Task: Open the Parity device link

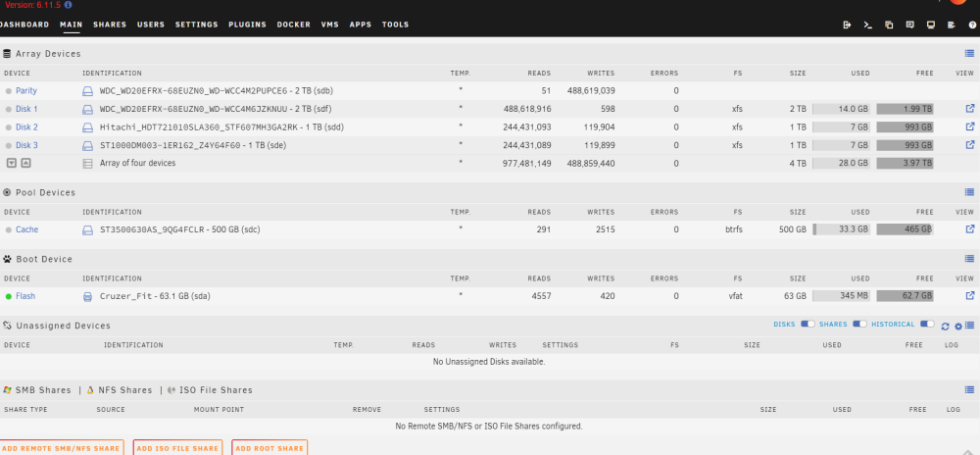Action: pos(26,90)
